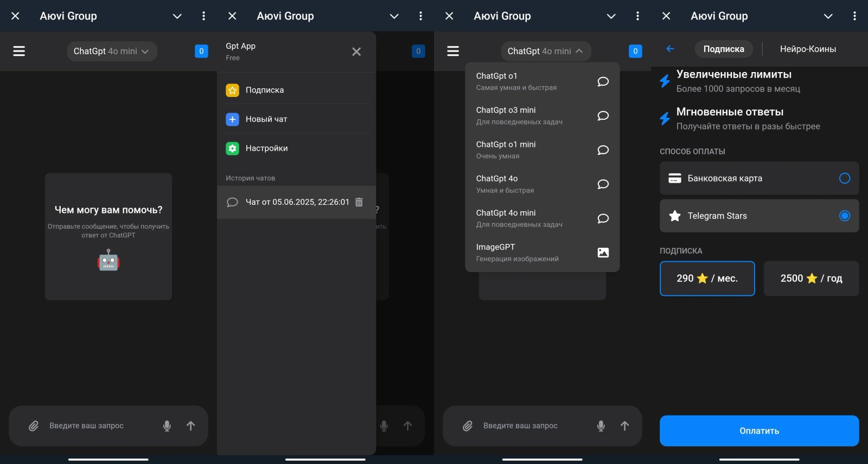Select ImageGPT image generation model

click(542, 253)
